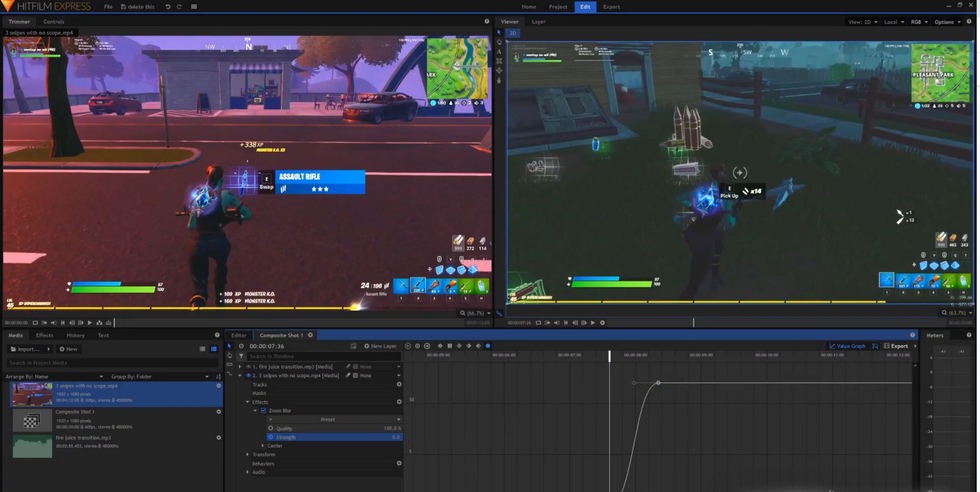Open the Trimmer panel options gear
Image resolution: width=980 pixels, height=492 pixels.
pos(487,21)
